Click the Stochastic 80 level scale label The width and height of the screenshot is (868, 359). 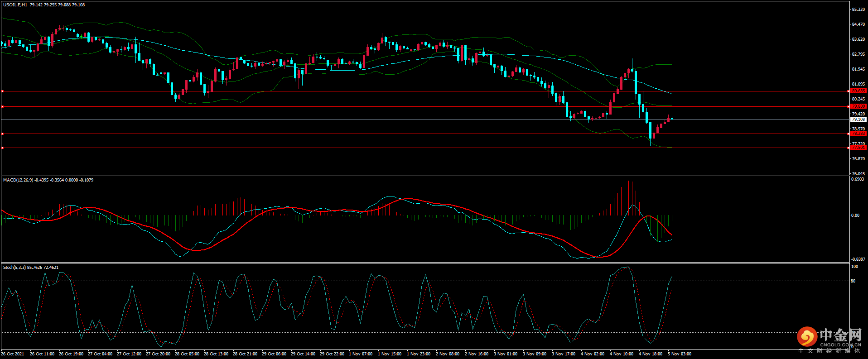pyautogui.click(x=853, y=281)
